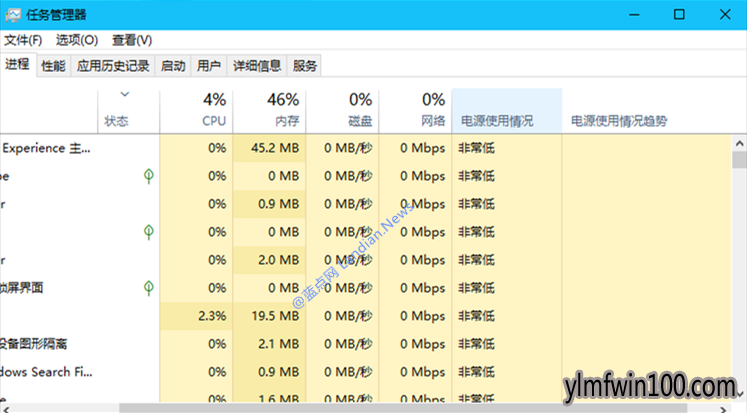Maximize the 任务管理器 window
Image resolution: width=747 pixels, height=413 pixels.
click(679, 15)
